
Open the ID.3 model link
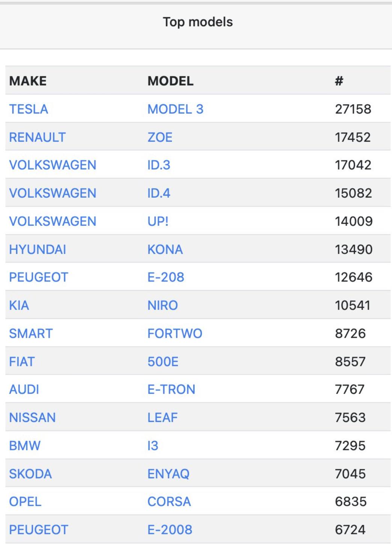159,165
